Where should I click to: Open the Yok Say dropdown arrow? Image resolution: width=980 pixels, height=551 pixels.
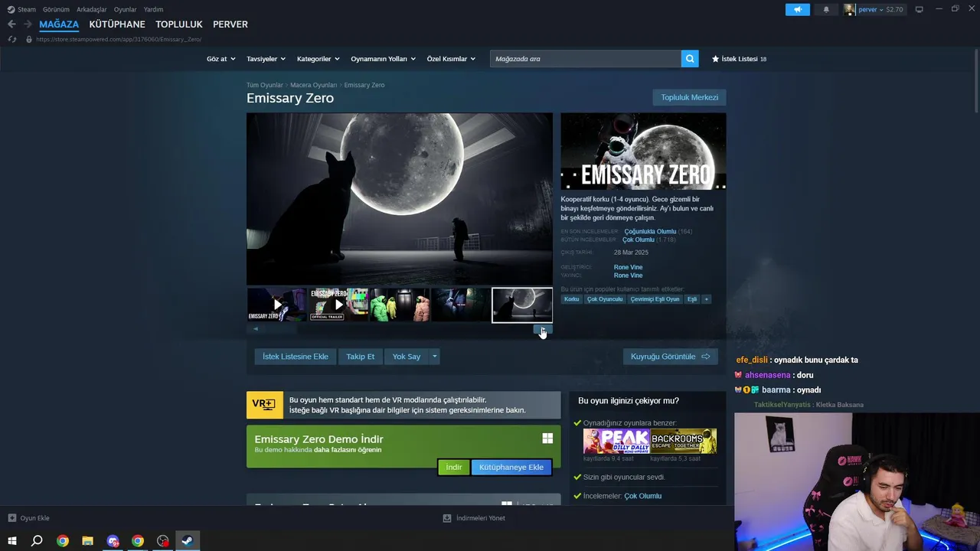click(x=435, y=357)
